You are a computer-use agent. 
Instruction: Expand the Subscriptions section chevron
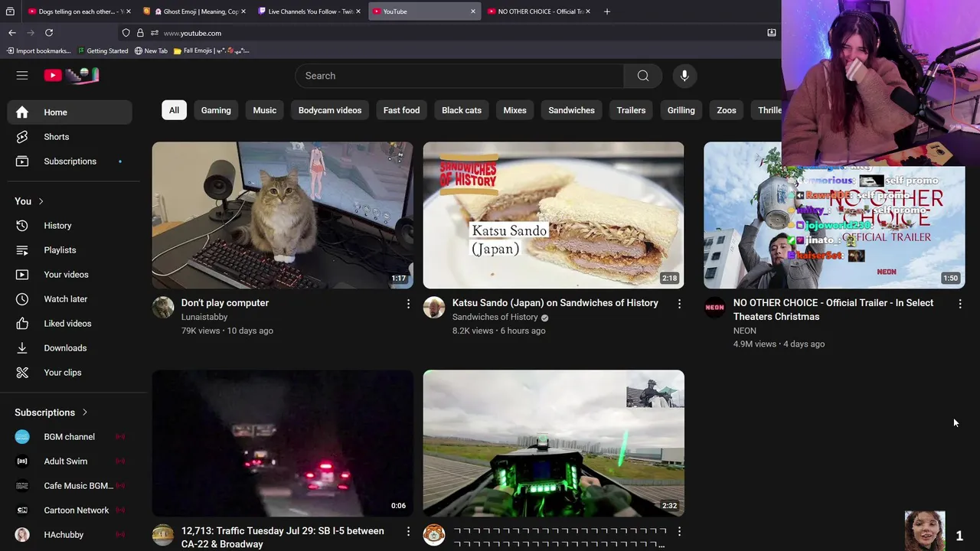pos(84,412)
